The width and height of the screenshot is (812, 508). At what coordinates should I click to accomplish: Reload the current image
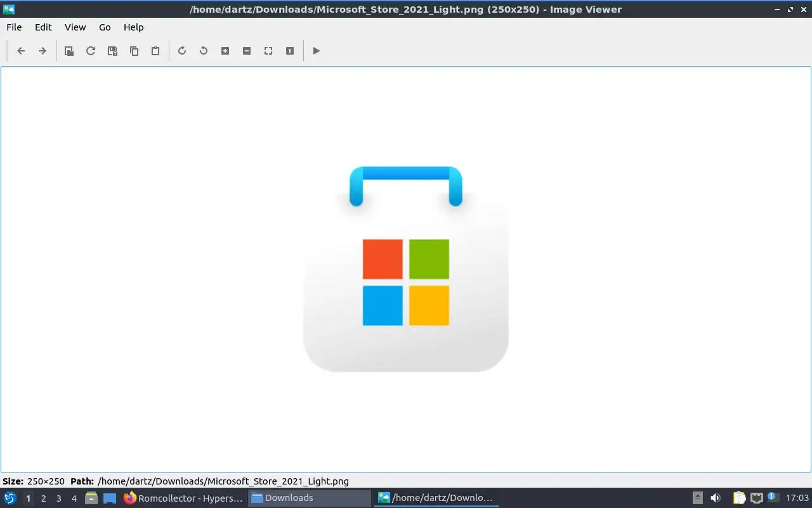91,51
